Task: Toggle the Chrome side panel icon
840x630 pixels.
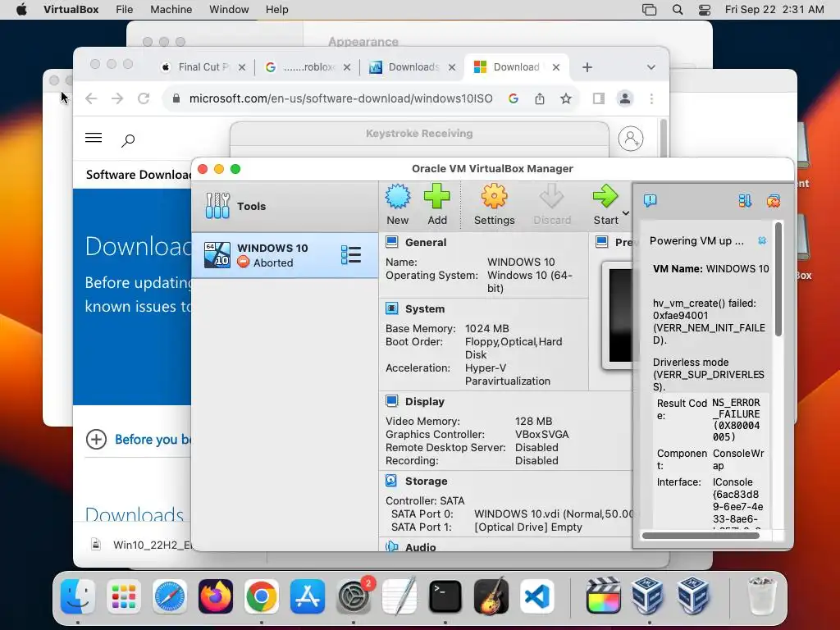Action: click(x=598, y=98)
